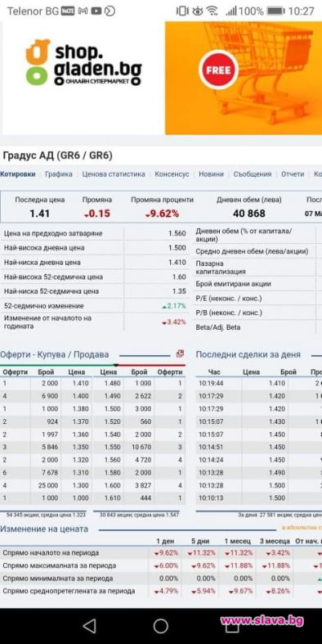Click the 52-week high value 1.60
Screen dimensions: 322x644
point(179,277)
